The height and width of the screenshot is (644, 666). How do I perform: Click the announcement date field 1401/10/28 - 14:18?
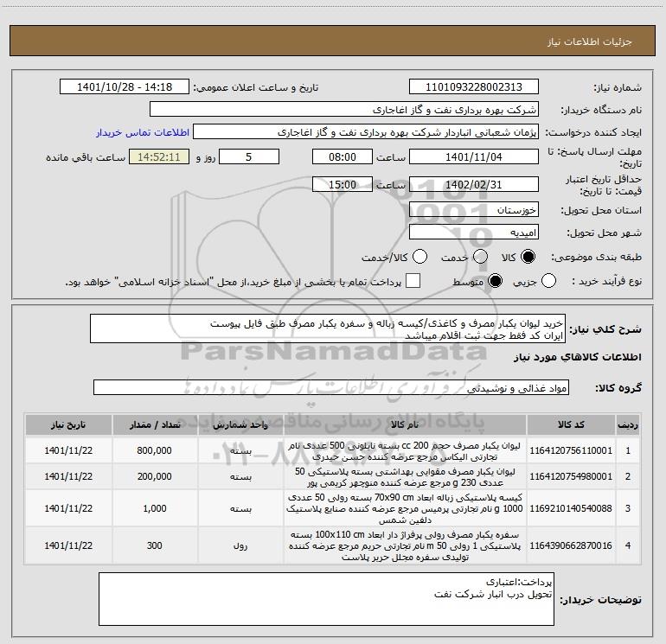tap(125, 87)
